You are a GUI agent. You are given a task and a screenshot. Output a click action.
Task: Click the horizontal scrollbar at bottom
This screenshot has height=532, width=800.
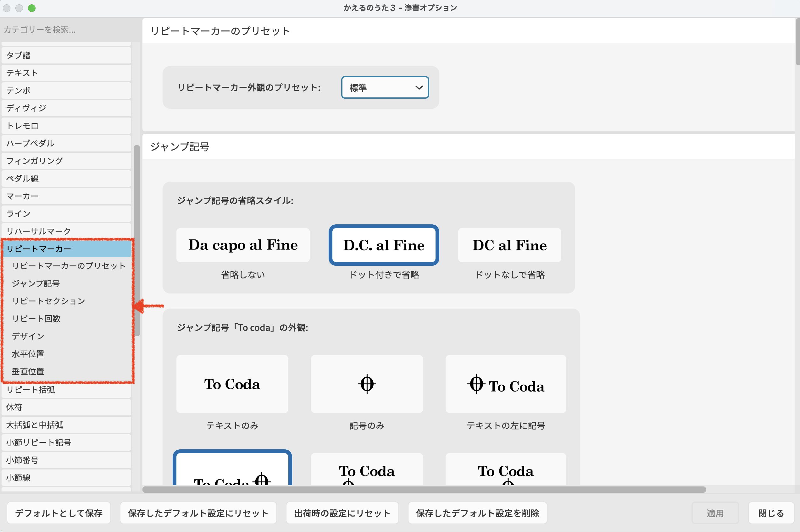[x=424, y=490]
